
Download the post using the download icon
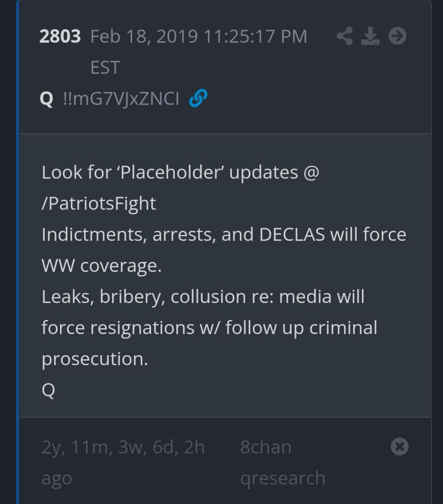pyautogui.click(x=370, y=36)
